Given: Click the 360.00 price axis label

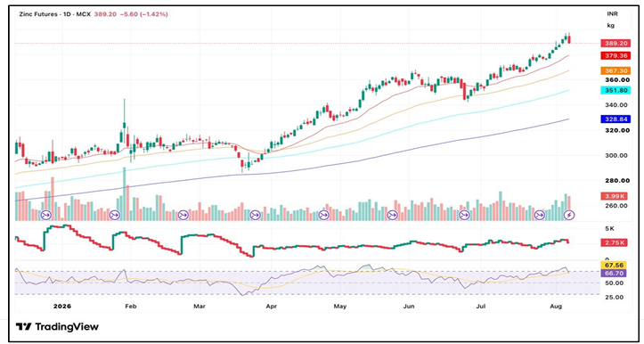Looking at the screenshot, I should pos(618,79).
